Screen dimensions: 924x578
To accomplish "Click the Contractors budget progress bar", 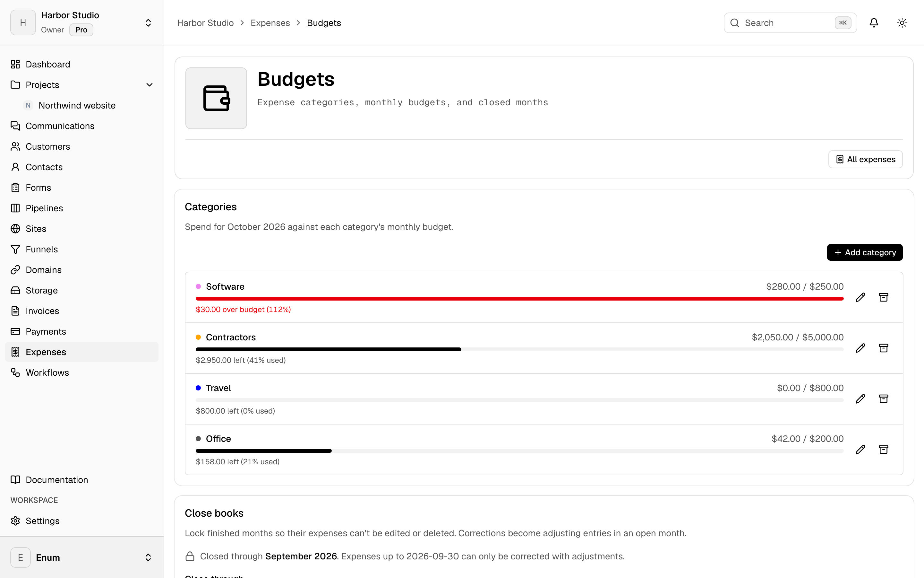I will [519, 349].
